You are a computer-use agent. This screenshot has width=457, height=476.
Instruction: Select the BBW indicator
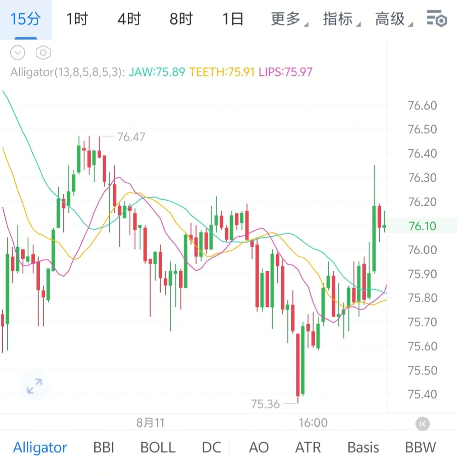tap(420, 448)
